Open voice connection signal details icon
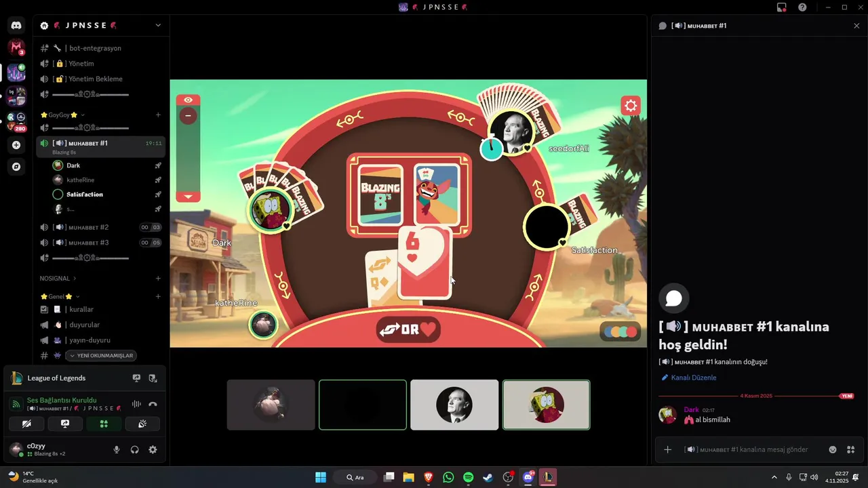The height and width of the screenshot is (488, 868). click(x=16, y=404)
